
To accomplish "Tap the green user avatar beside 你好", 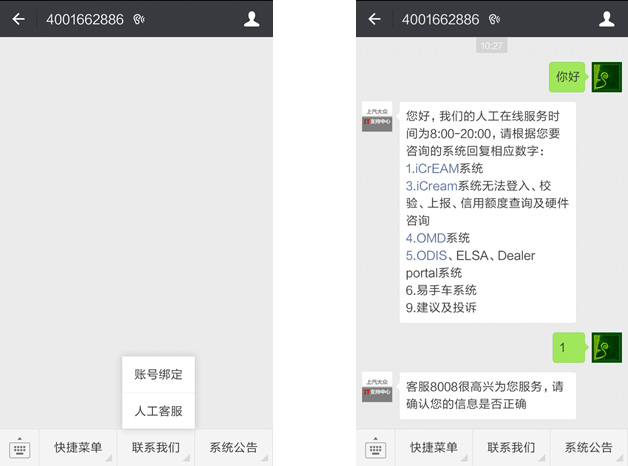I will pyautogui.click(x=607, y=77).
